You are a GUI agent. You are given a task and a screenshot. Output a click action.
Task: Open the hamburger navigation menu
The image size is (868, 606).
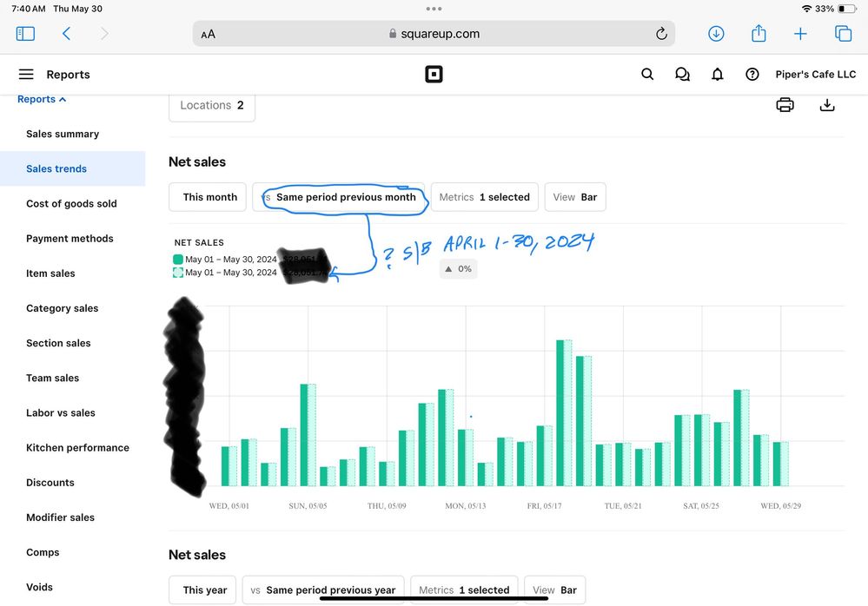tap(26, 75)
